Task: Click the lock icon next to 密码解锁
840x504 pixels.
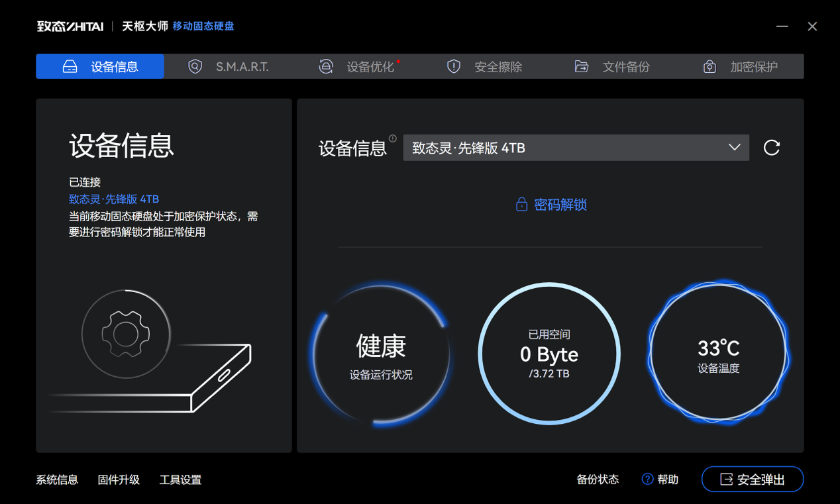Action: click(x=521, y=205)
